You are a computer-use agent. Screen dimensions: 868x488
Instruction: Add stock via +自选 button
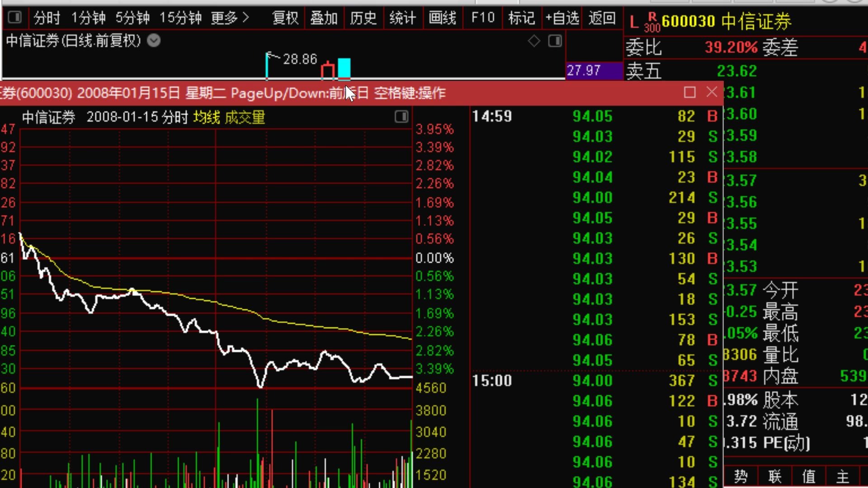click(562, 18)
